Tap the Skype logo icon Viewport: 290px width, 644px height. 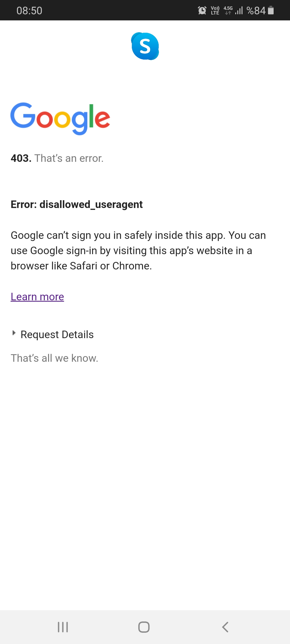(145, 46)
